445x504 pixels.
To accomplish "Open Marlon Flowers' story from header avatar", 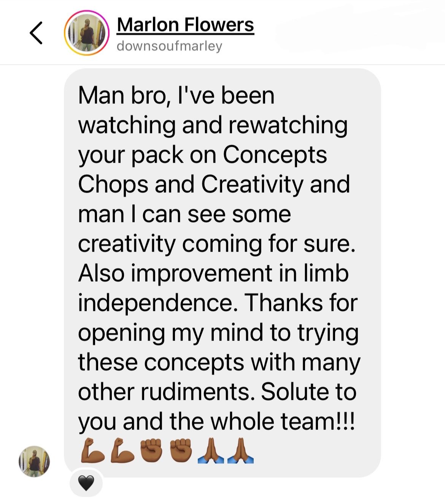I will 87,33.
